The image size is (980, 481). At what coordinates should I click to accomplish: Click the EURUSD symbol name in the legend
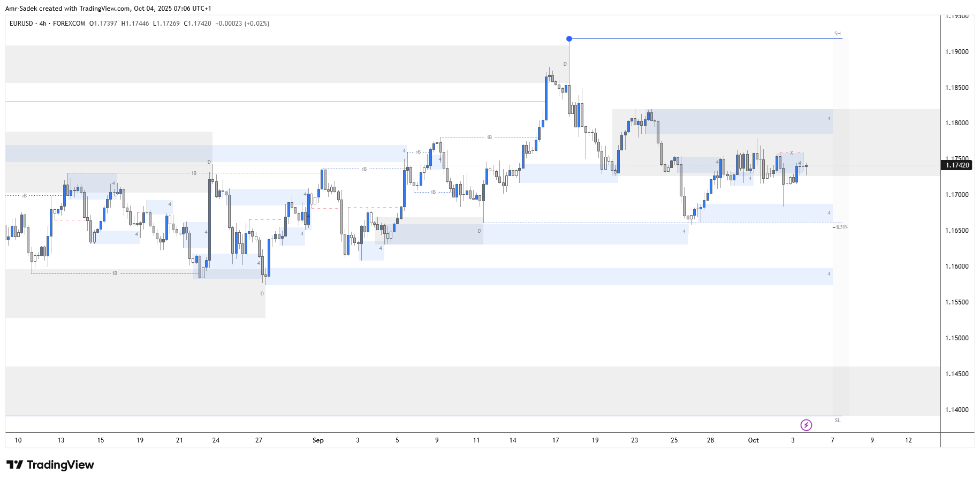tap(21, 24)
